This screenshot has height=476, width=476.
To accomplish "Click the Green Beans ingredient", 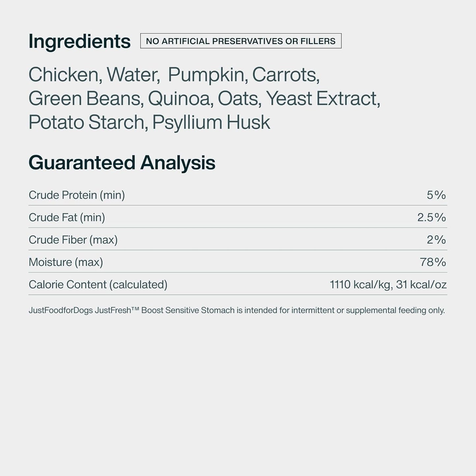I will (86, 98).
